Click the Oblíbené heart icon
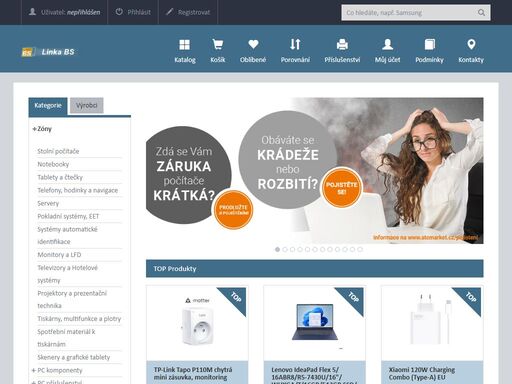This screenshot has width=512, height=384. click(253, 44)
